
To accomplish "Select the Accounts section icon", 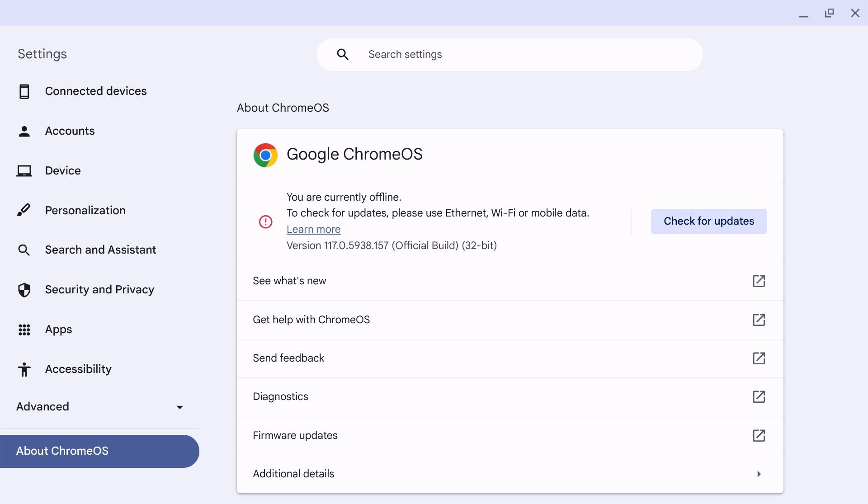I will (x=24, y=131).
